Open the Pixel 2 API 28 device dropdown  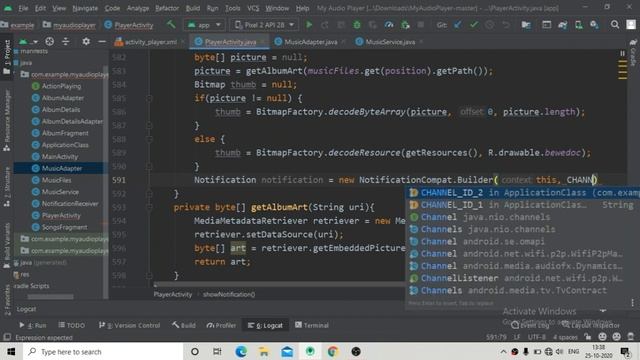click(264, 25)
